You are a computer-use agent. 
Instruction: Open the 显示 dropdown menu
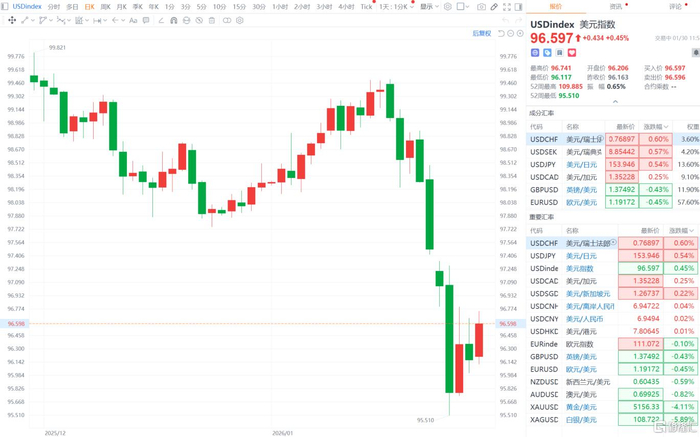[x=430, y=6]
